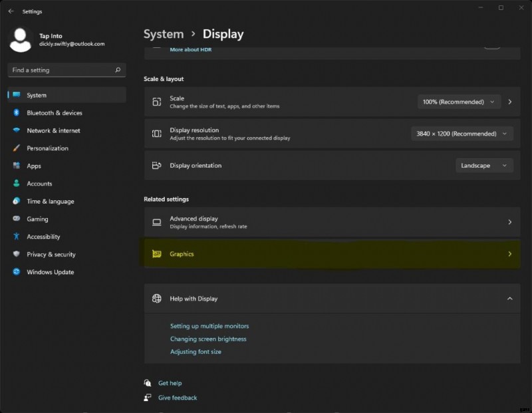
Task: Click the Time & language globe-clock icon
Action: coord(16,201)
